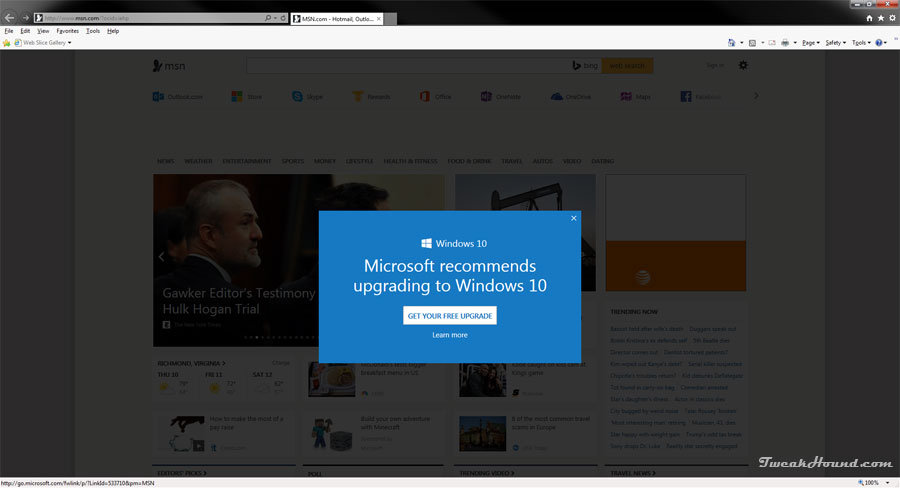Close the Windows 10 upgrade popup
This screenshot has width=900, height=488.
click(x=573, y=218)
